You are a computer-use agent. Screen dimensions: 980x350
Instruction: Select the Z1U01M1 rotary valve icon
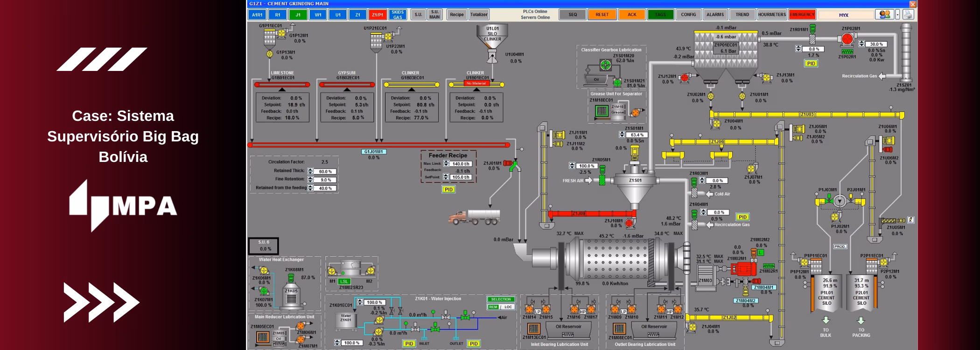pyautogui.click(x=742, y=96)
